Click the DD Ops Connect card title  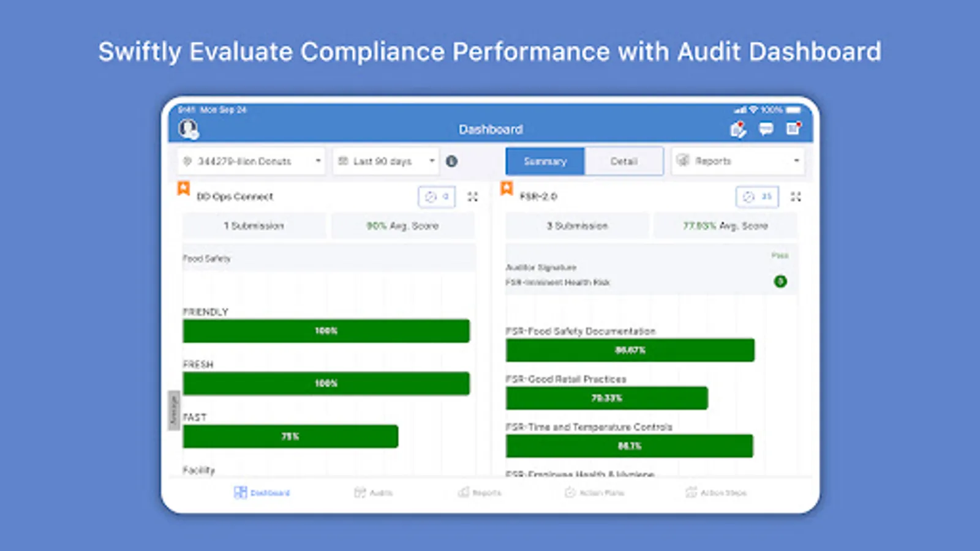(235, 197)
